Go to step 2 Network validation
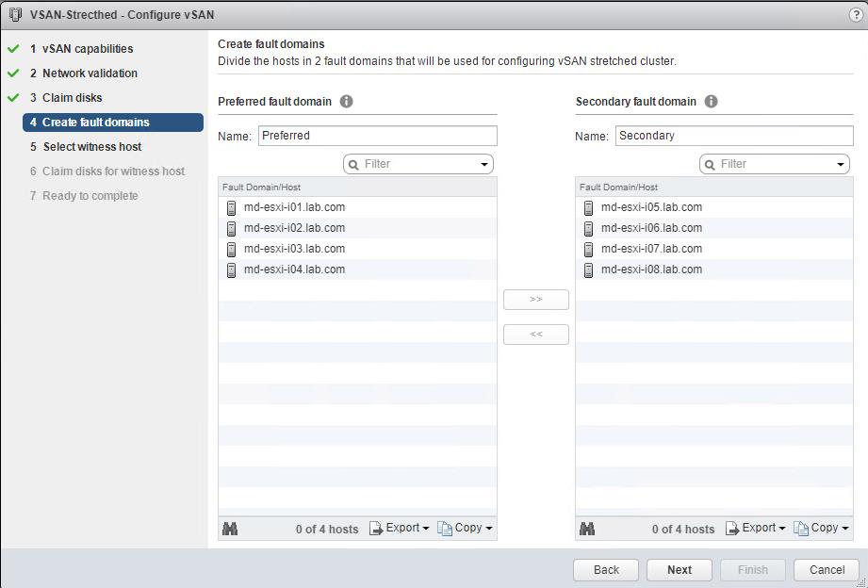Image resolution: width=868 pixels, height=588 pixels. [x=84, y=73]
